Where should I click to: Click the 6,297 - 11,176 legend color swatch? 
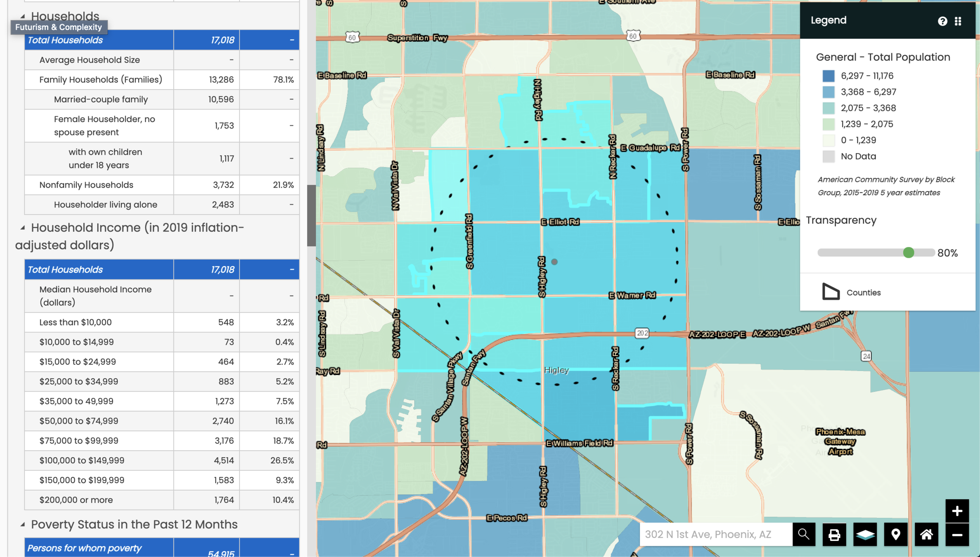tap(828, 76)
